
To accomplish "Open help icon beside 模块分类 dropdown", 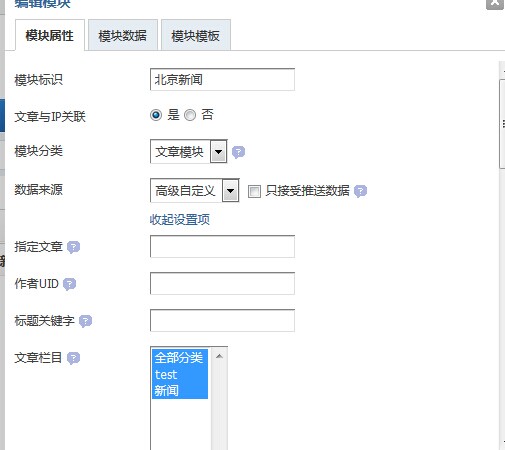I will (x=238, y=152).
